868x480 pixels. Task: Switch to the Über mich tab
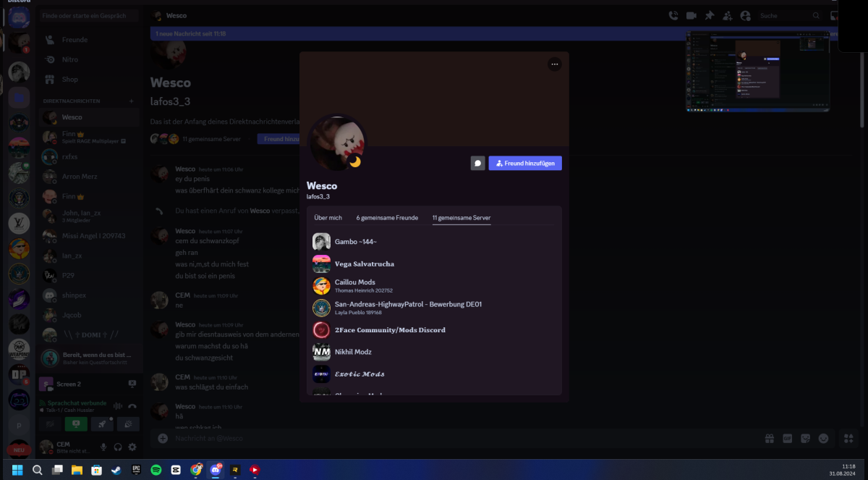328,217
